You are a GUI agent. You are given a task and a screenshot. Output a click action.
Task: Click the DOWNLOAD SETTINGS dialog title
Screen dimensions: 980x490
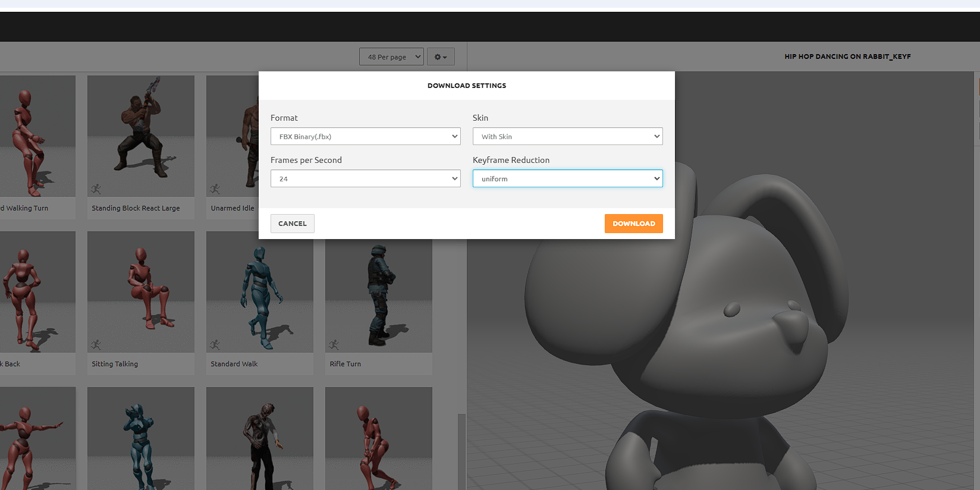click(467, 86)
